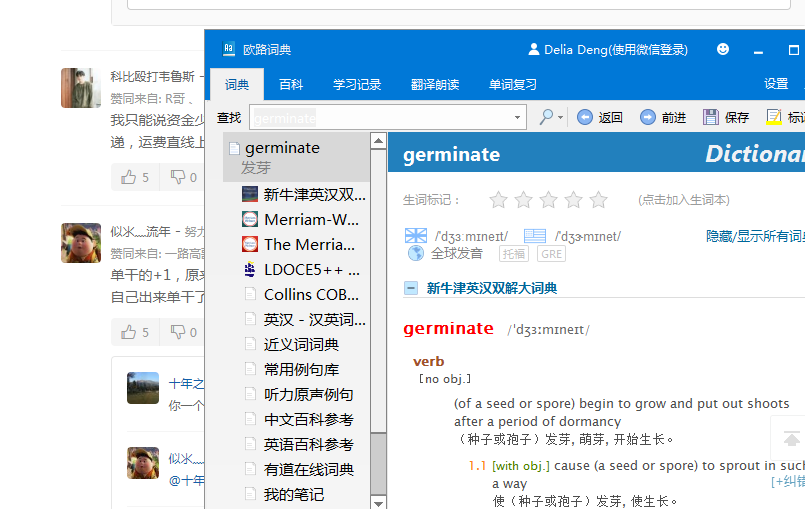
Task: Set four-star 生词标记 rating
Action: [x=573, y=199]
